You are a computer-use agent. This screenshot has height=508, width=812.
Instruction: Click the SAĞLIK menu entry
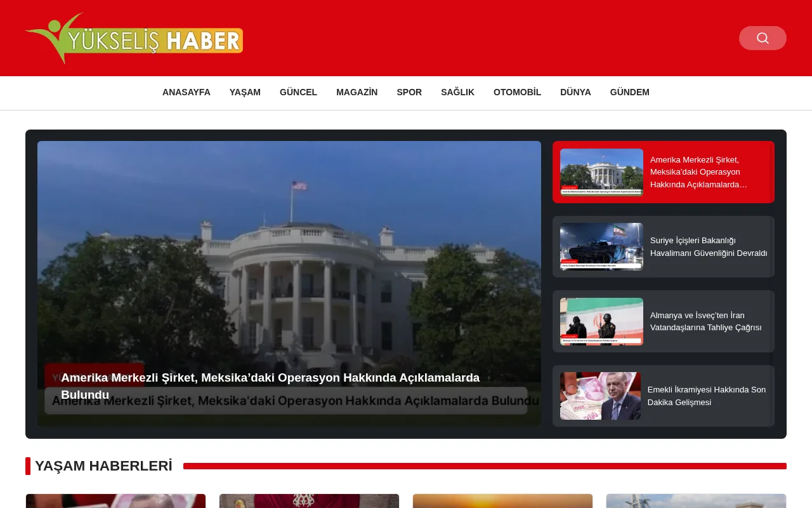point(457,92)
